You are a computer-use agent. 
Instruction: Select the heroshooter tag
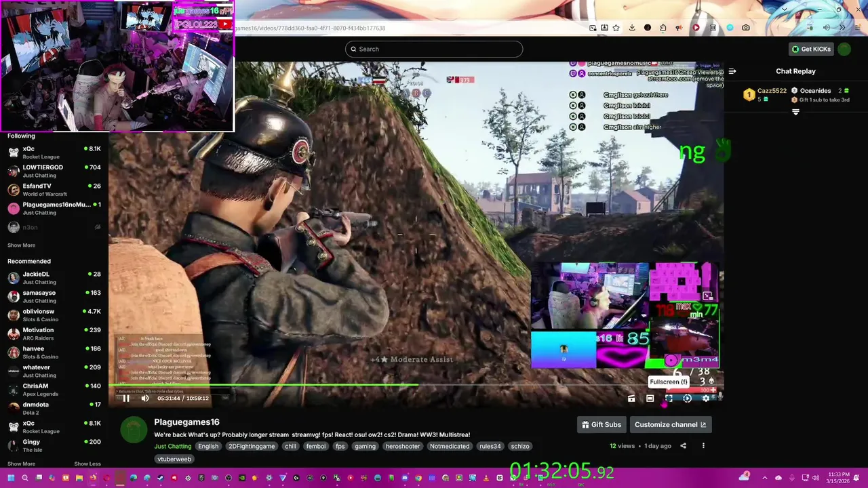pyautogui.click(x=403, y=446)
